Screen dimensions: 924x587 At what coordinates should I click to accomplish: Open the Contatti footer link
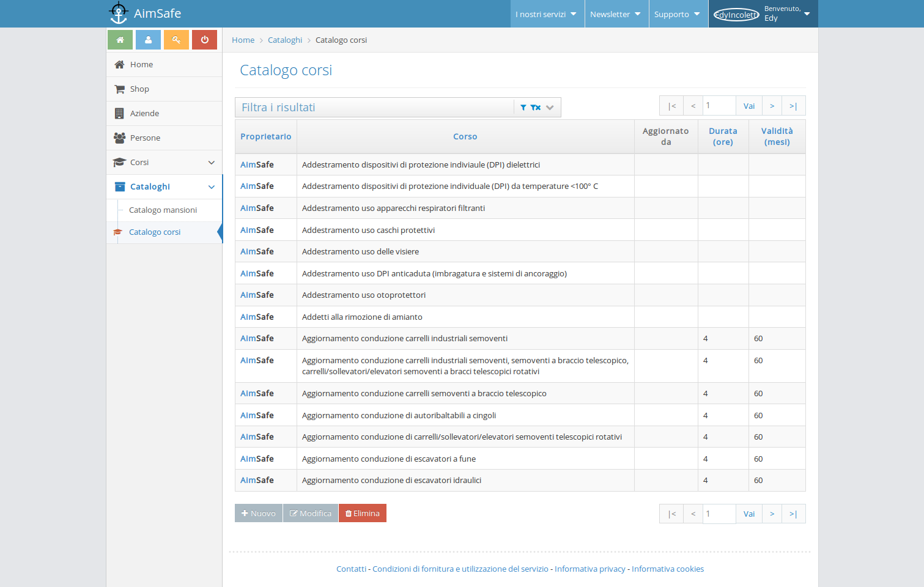[351, 569]
